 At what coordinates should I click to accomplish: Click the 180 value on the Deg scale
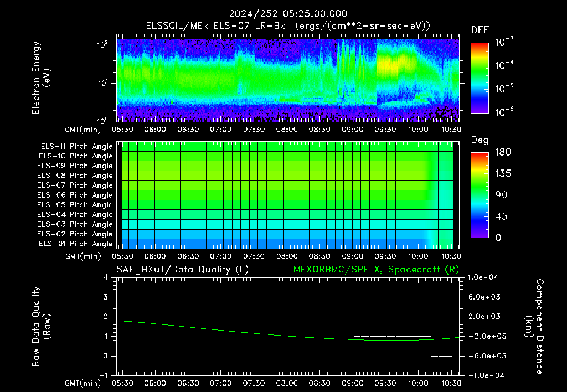503,152
